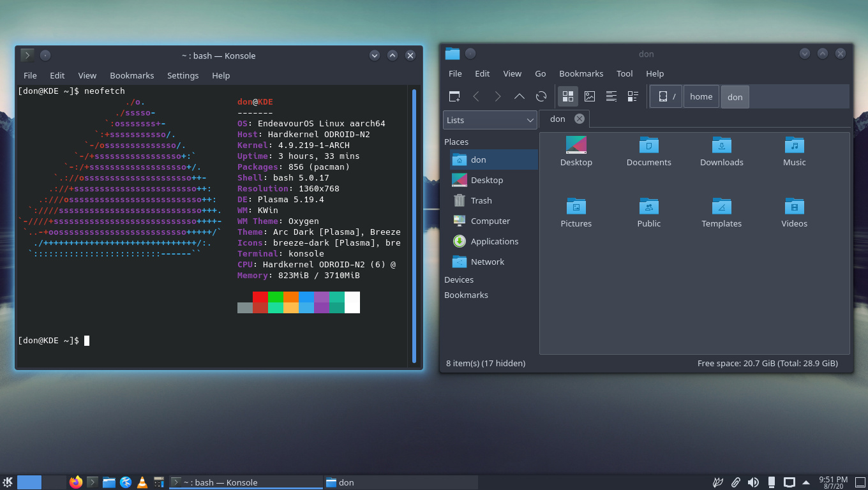Switch Dolphin to icons view mode
Image resolution: width=868 pixels, height=490 pixels.
point(567,96)
